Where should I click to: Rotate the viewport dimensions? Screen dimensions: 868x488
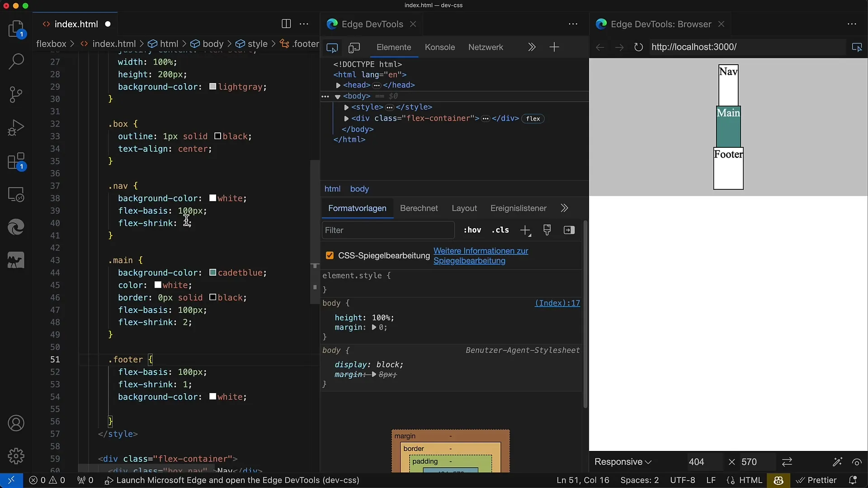coord(787,462)
